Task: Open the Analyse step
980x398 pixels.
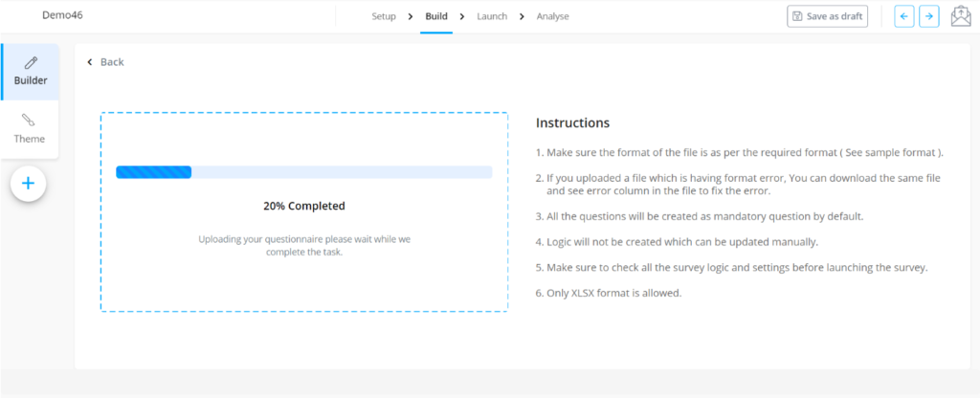Action: point(553,16)
